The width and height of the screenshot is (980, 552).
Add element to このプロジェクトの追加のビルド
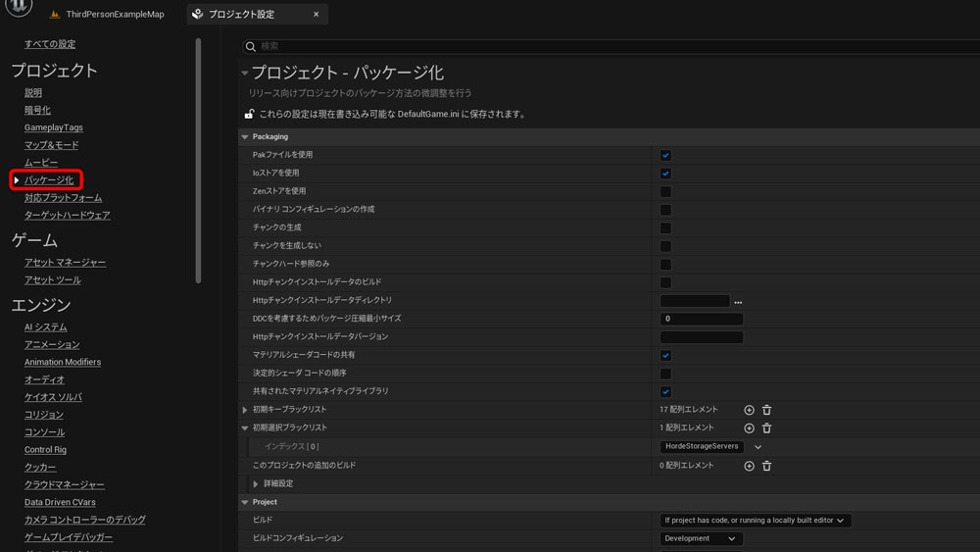[x=749, y=466]
